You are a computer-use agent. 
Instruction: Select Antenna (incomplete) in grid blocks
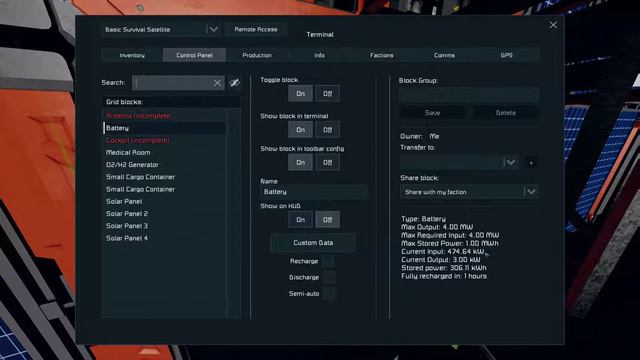(x=164, y=116)
